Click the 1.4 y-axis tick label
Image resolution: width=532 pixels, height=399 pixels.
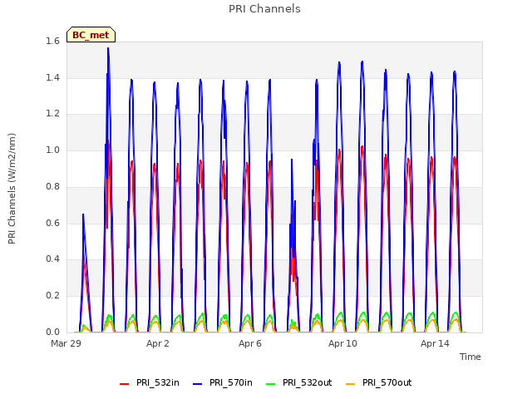click(x=52, y=77)
